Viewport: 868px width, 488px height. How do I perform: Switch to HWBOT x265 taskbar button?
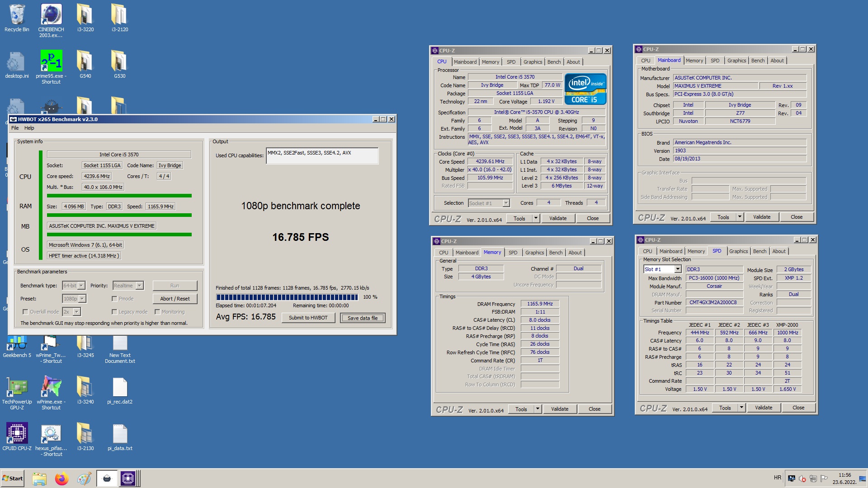click(x=107, y=479)
